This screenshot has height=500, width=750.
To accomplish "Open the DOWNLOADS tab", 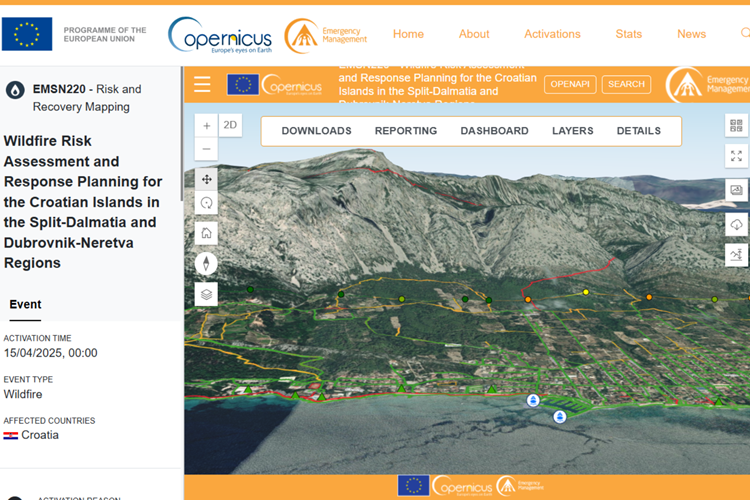I will [x=316, y=131].
